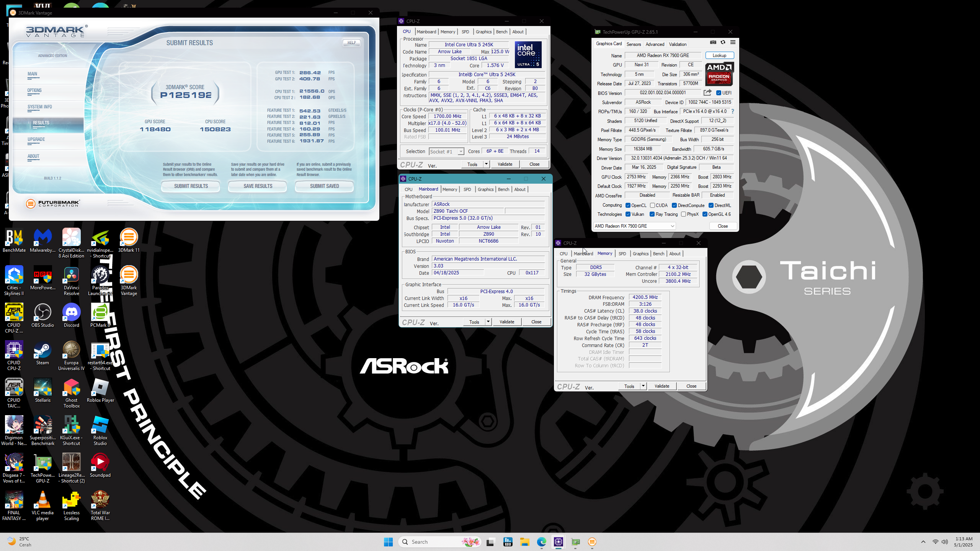
Task: Show hidden system tray icons chevron
Action: [x=923, y=542]
